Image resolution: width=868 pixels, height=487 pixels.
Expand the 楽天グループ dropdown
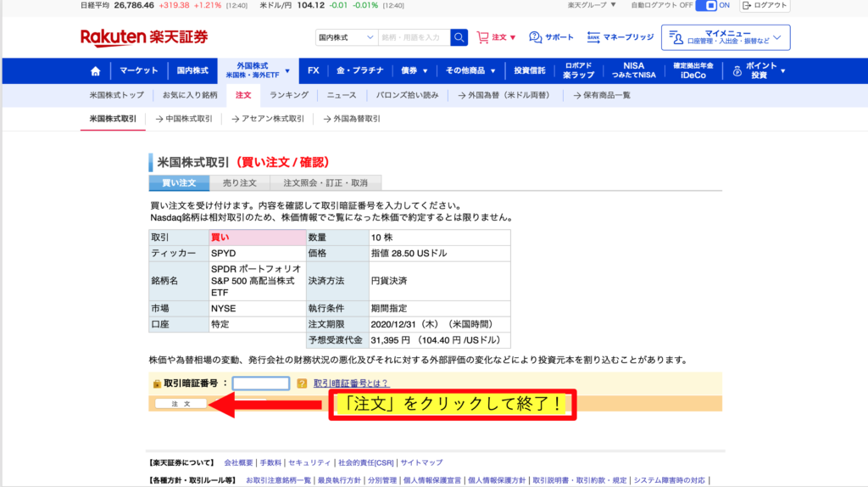tap(591, 5)
